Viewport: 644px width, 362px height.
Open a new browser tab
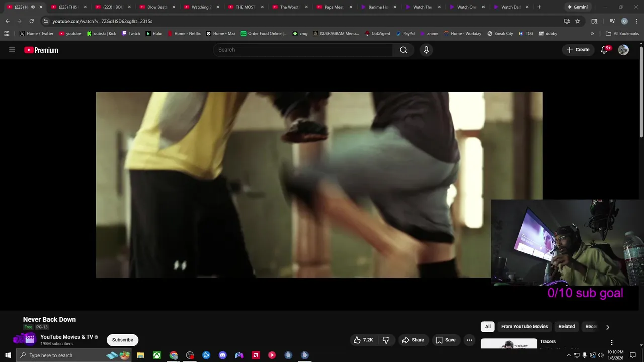(539, 7)
